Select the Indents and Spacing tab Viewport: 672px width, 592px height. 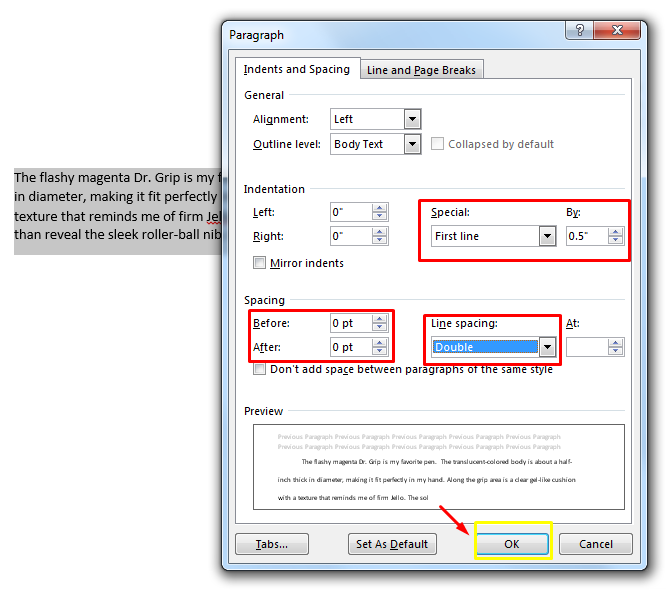[297, 69]
